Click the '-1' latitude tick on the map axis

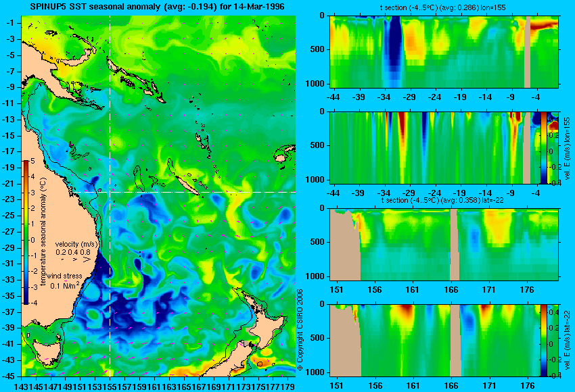point(11,23)
